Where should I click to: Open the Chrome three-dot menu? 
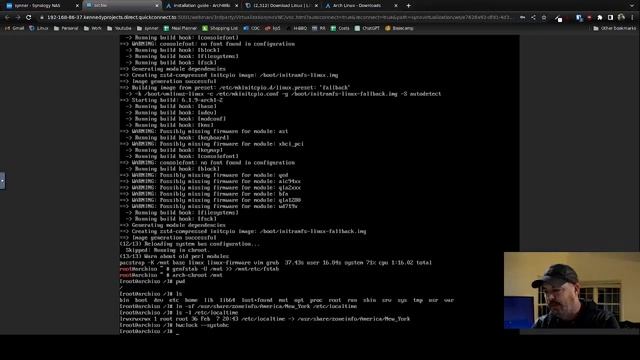(632, 18)
